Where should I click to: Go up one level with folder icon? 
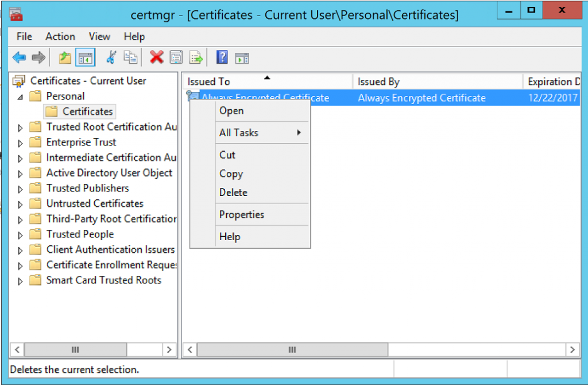pyautogui.click(x=65, y=58)
